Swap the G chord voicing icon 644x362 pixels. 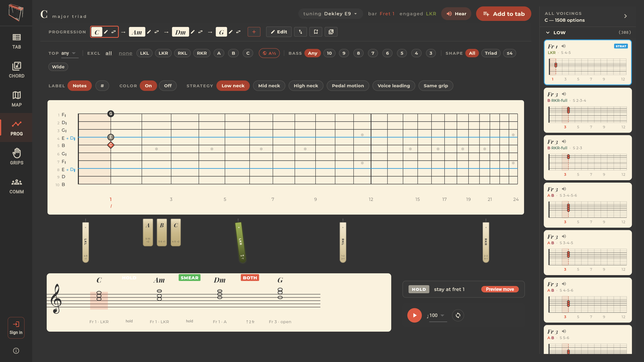pos(238,32)
